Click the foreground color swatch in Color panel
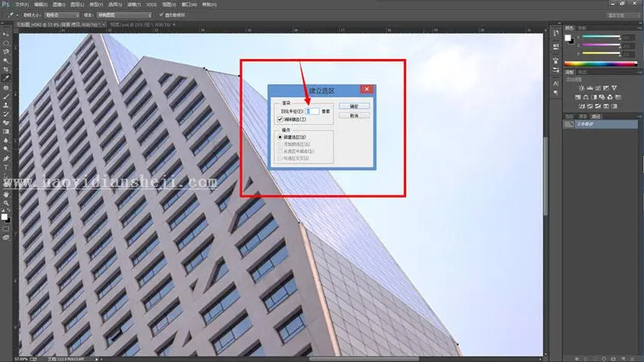Viewport: 644px width, 362px height. [568, 38]
